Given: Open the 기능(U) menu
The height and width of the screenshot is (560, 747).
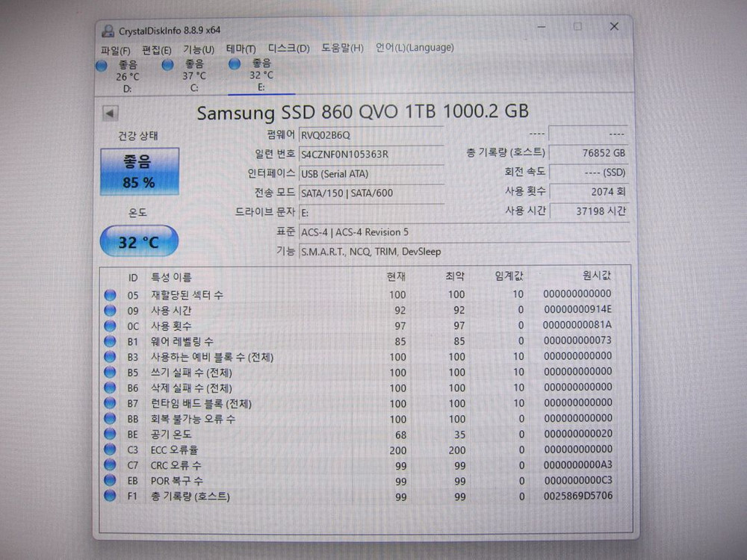Looking at the screenshot, I should (x=198, y=49).
